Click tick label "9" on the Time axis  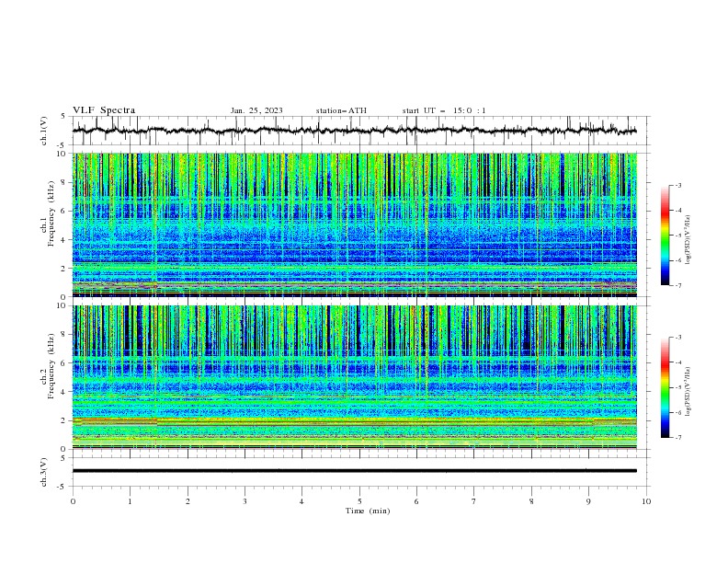(x=588, y=501)
